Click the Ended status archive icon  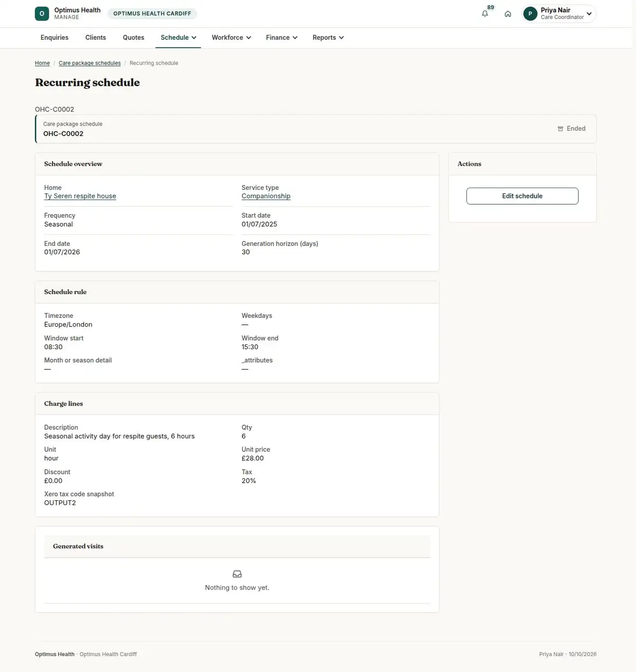560,129
